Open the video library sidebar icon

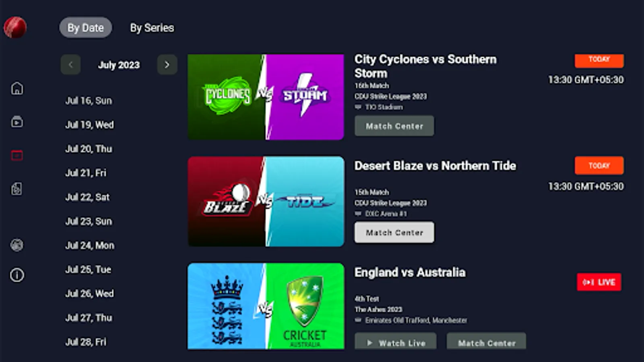(17, 121)
